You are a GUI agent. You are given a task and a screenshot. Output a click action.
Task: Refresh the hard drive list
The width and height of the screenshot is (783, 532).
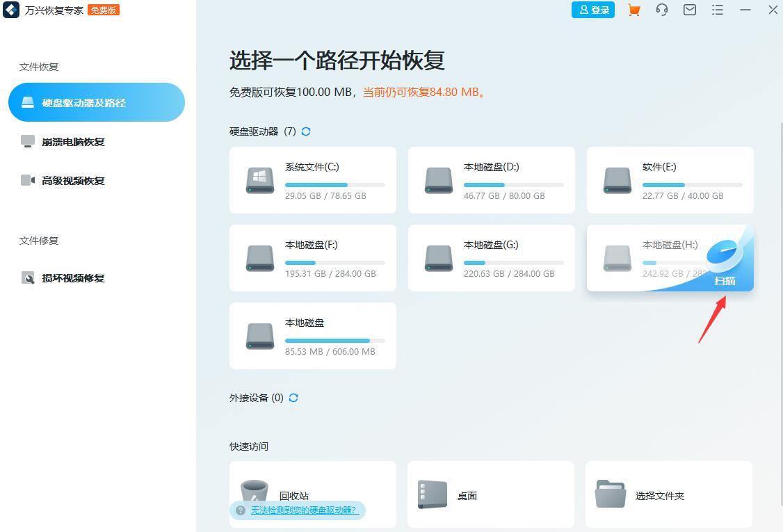(x=306, y=131)
